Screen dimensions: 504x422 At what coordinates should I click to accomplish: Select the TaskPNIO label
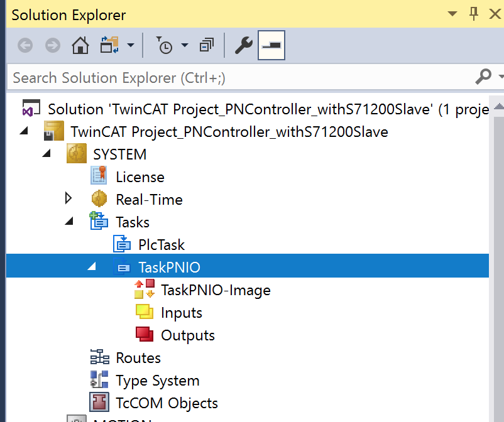point(169,268)
